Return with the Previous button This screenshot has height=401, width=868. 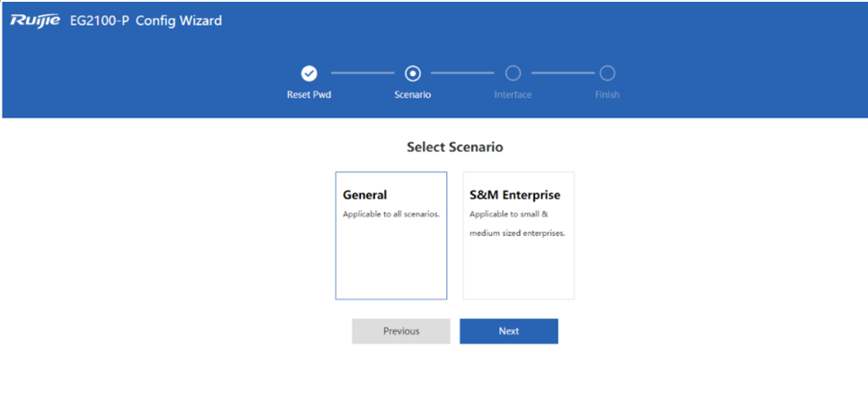pyautogui.click(x=401, y=331)
